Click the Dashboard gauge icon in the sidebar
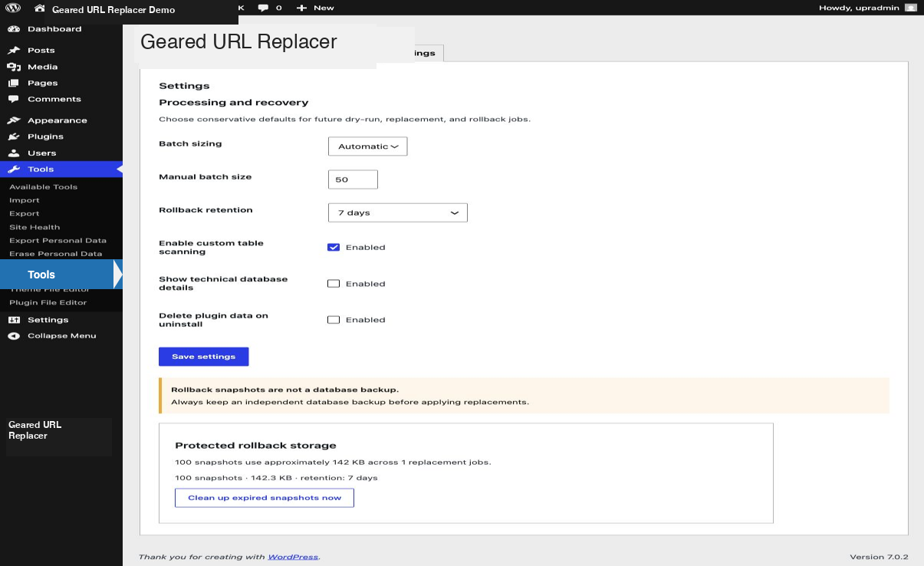This screenshot has height=566, width=924. point(14,29)
